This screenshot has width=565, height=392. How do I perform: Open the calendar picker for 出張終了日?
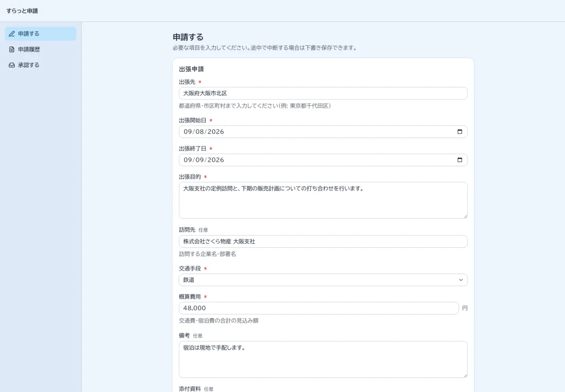tap(460, 160)
